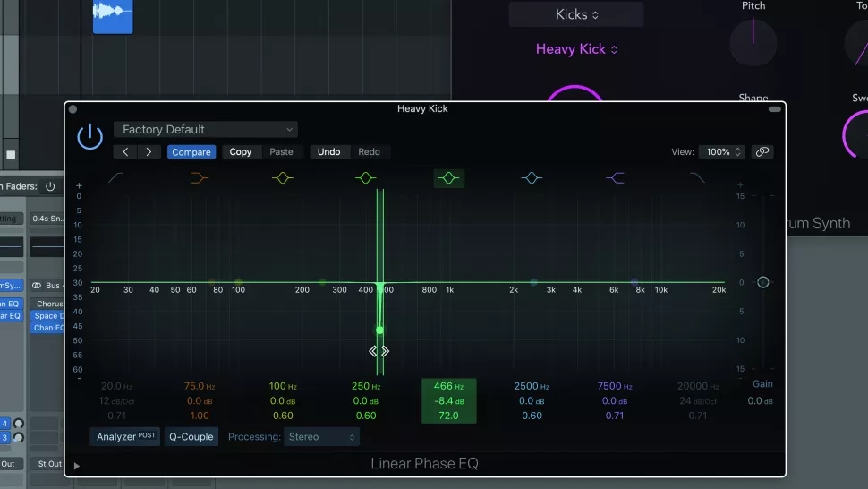Screen dimensions: 868x489
Task: Select the blue 2500 Hz bell band icon
Action: point(532,178)
